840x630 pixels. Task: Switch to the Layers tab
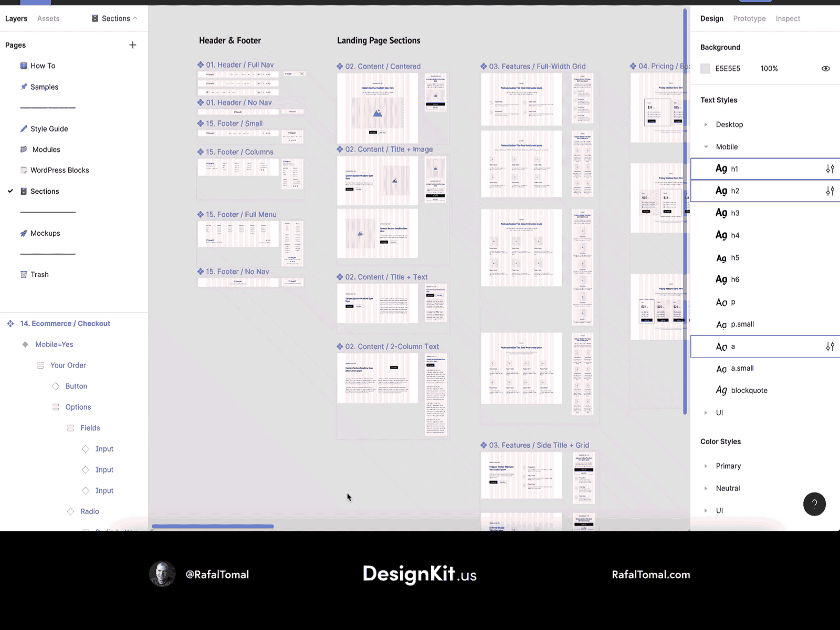coord(16,18)
